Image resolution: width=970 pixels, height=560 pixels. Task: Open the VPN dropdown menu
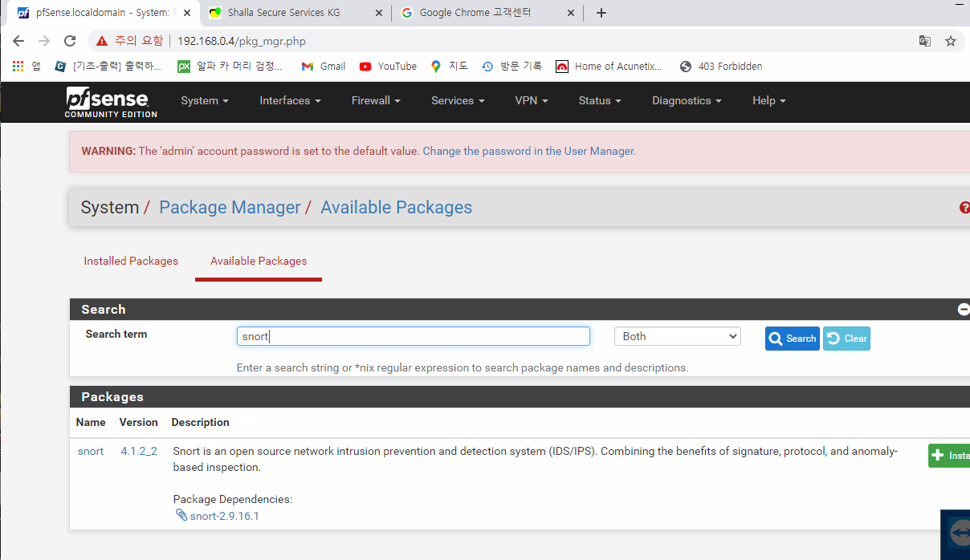point(532,100)
